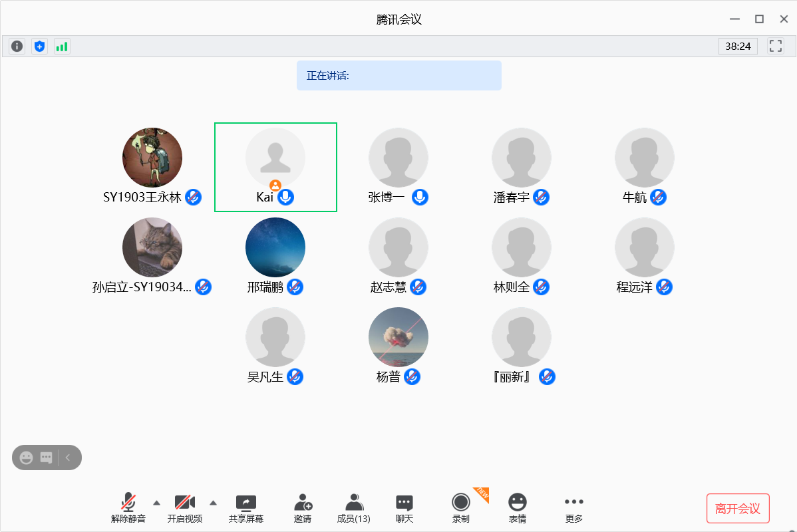Click the blue security shield icon
This screenshot has width=797, height=532.
coord(40,46)
